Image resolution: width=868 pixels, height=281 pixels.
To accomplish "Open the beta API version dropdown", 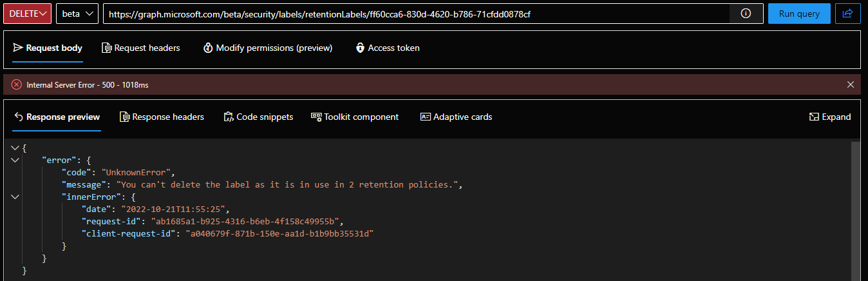I will click(x=77, y=14).
